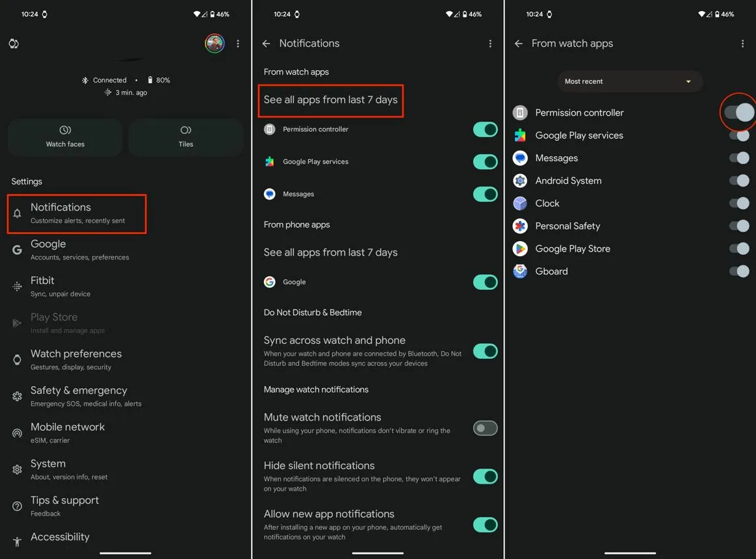Go back from the Notifications screen
Image resolution: width=756 pixels, height=559 pixels.
pos(266,44)
